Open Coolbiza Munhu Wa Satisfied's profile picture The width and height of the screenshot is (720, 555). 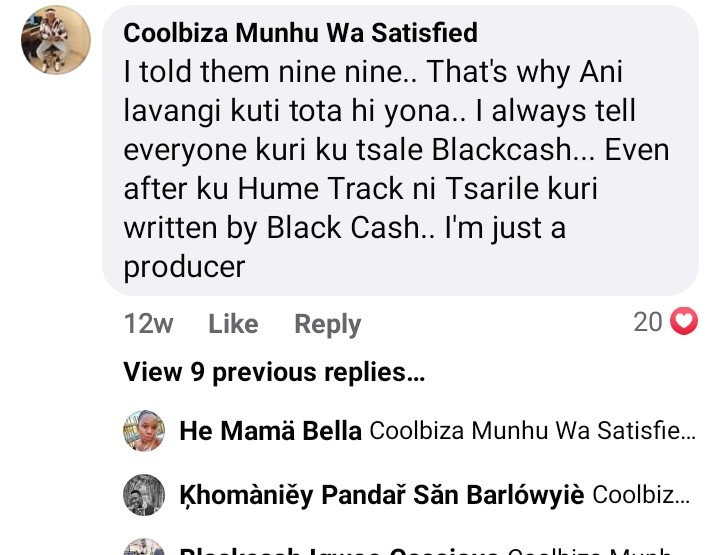[56, 40]
